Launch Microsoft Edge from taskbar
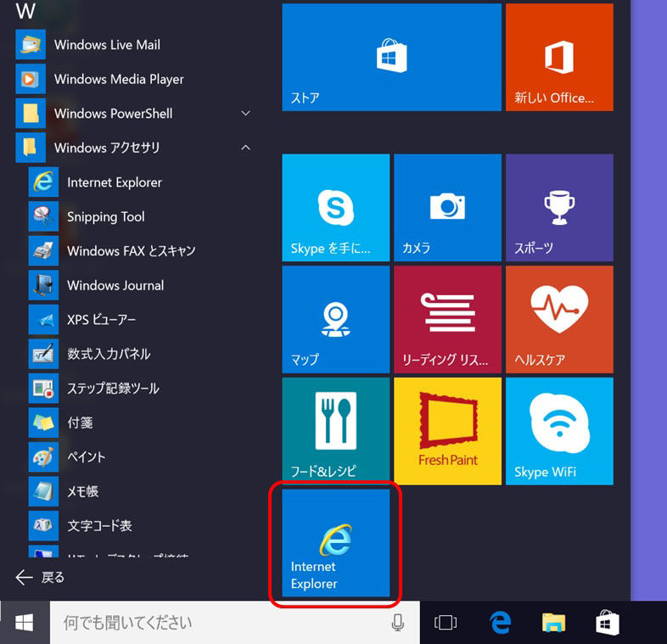Screen dimensions: 667x644 pyautogui.click(x=500, y=623)
